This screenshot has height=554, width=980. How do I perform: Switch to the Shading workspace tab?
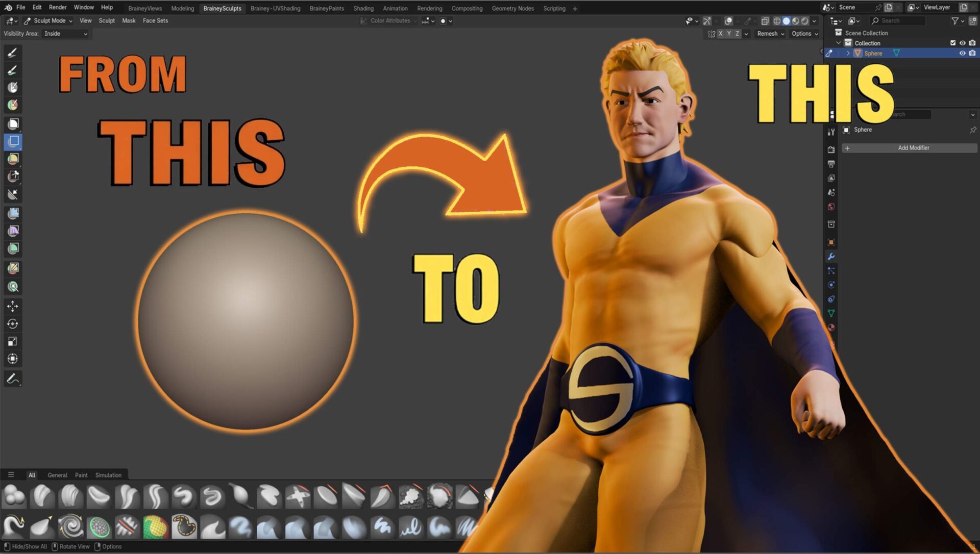tap(363, 8)
